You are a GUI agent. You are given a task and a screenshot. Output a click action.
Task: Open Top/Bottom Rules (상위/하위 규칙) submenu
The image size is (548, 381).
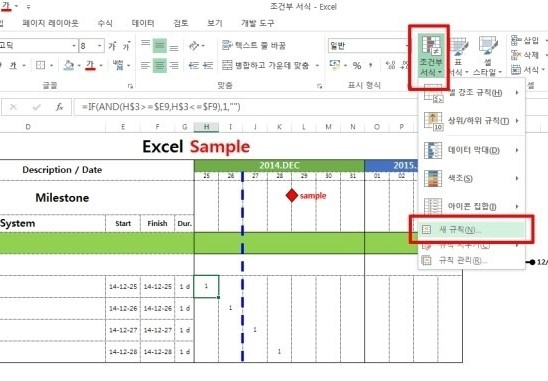(x=471, y=121)
